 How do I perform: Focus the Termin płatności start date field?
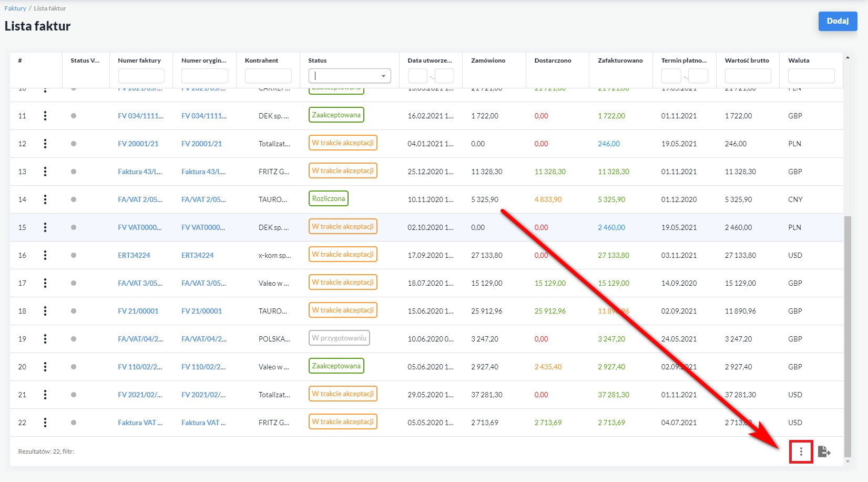pos(671,76)
